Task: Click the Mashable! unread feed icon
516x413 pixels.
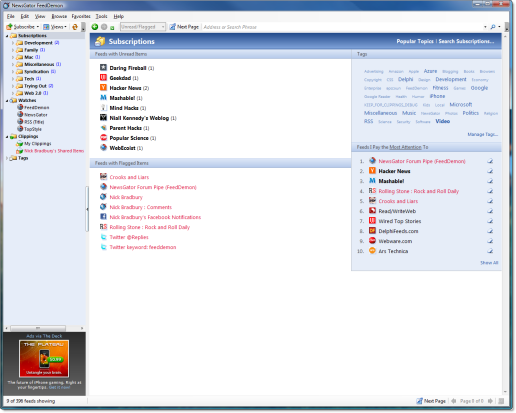Action: (x=103, y=97)
